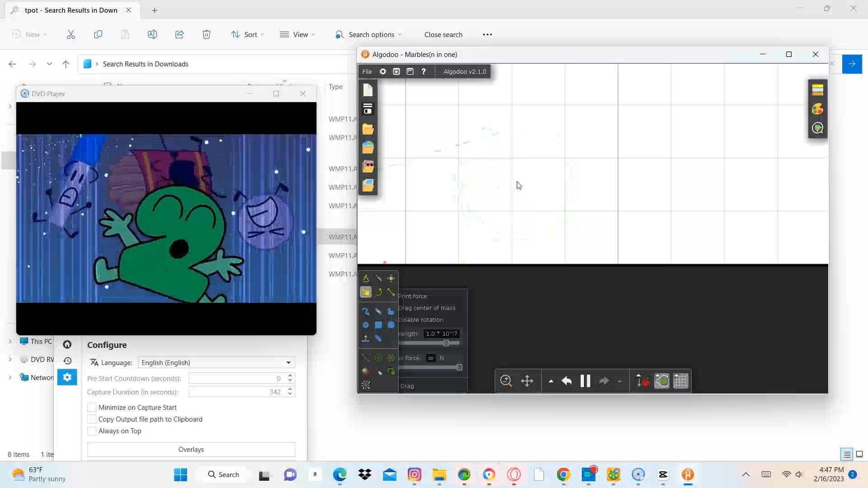Undo with the left arrow button
Viewport: 868px width, 488px height.
point(566,381)
